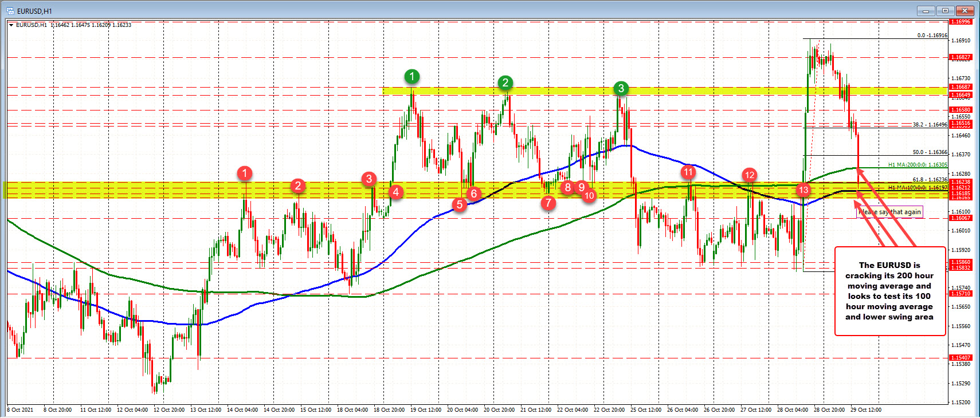Click '25 Oct 12:00' on the time axis
The image size is (980, 418).
coord(646,410)
